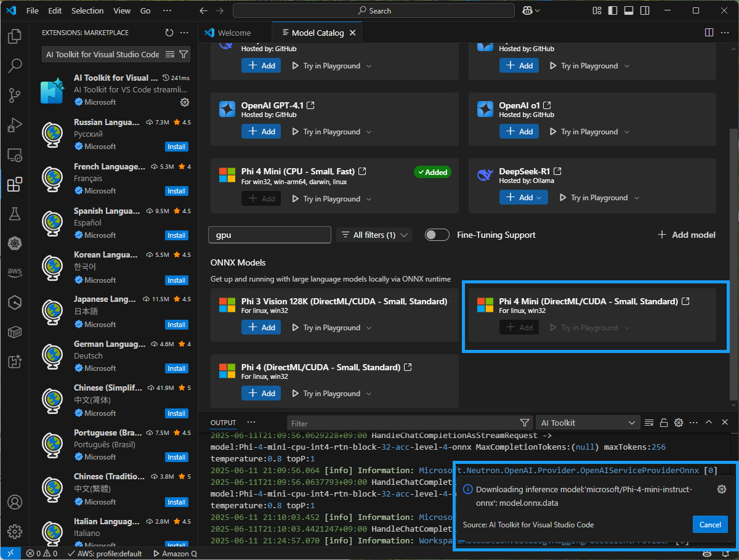Click the title bar Search box
Viewport: 739px width, 560px height.
click(x=375, y=10)
